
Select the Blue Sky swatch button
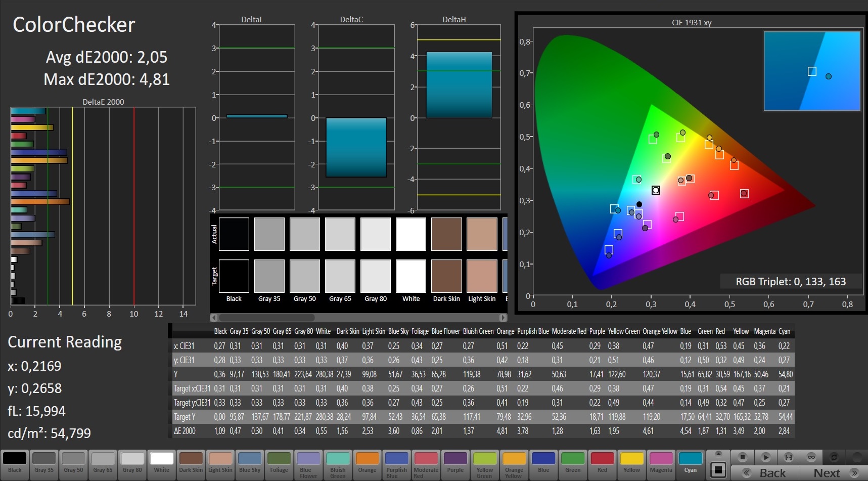(x=250, y=464)
